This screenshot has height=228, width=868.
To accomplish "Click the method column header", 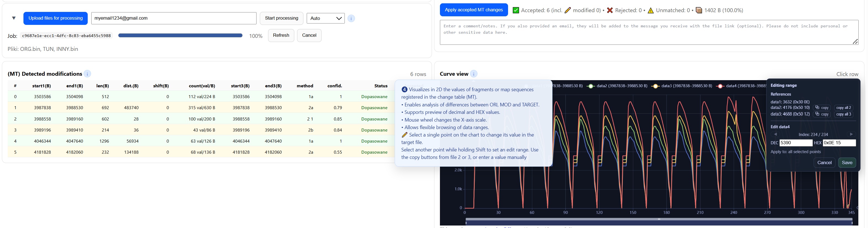I will point(305,86).
